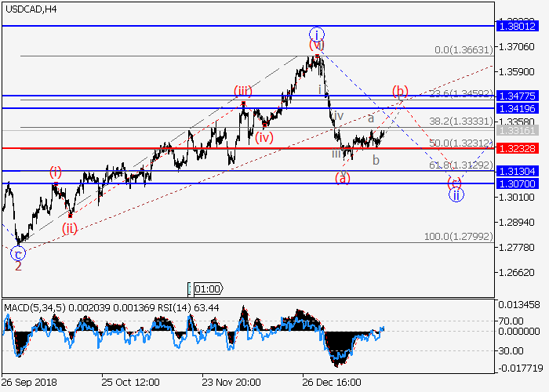
Task: Select the 1.38012 blue price level tag
Action: point(519,26)
